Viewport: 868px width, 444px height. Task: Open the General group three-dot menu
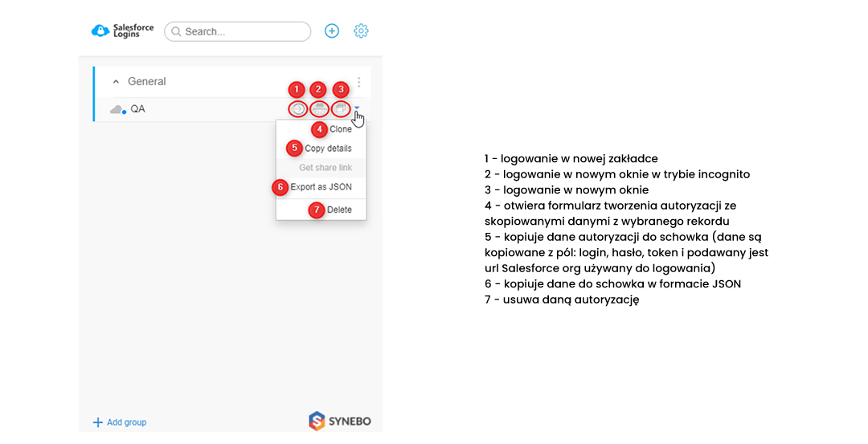[x=358, y=82]
